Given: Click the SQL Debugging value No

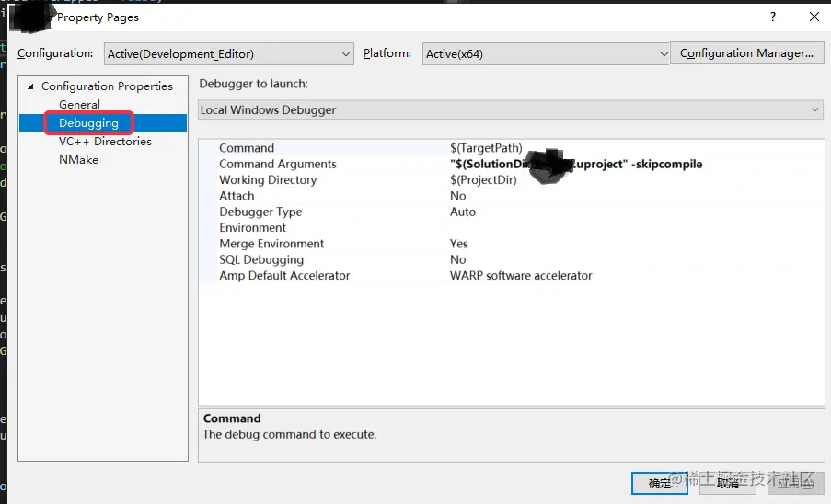Looking at the screenshot, I should point(458,259).
